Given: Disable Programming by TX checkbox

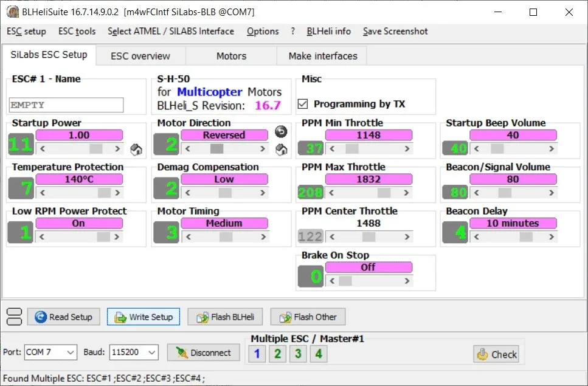Looking at the screenshot, I should point(303,105).
